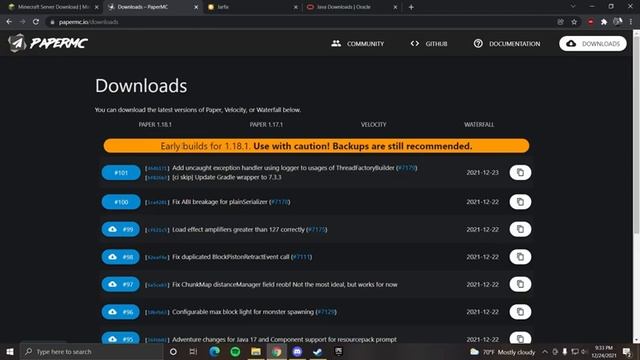The width and height of the screenshot is (640, 360).
Task: Download build #96
Action: click(121, 312)
